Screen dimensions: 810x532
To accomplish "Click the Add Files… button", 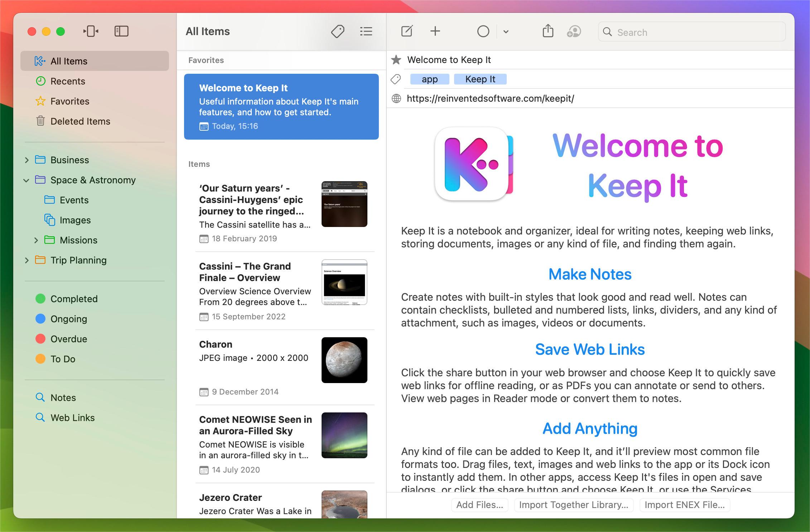I will pos(479,505).
